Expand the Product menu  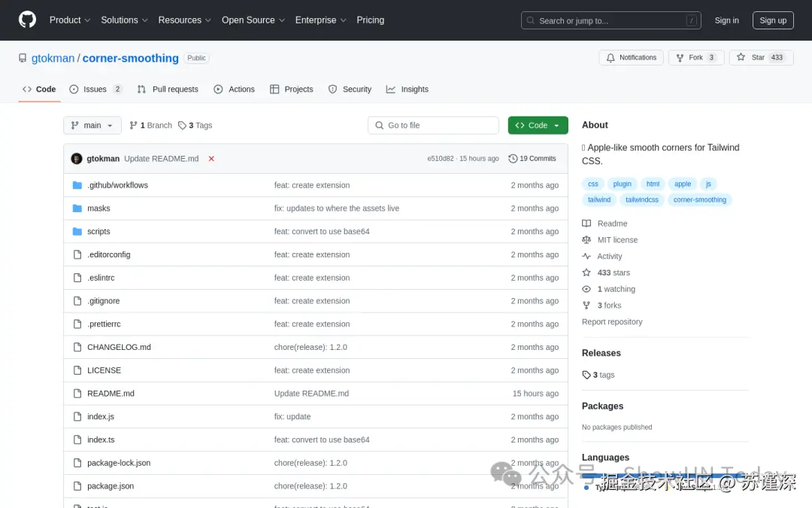70,20
